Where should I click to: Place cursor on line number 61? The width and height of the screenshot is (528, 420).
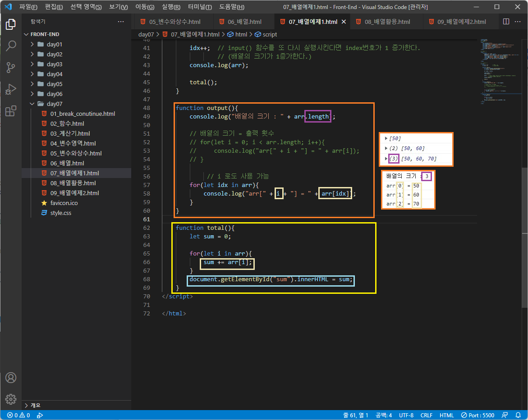pyautogui.click(x=147, y=219)
